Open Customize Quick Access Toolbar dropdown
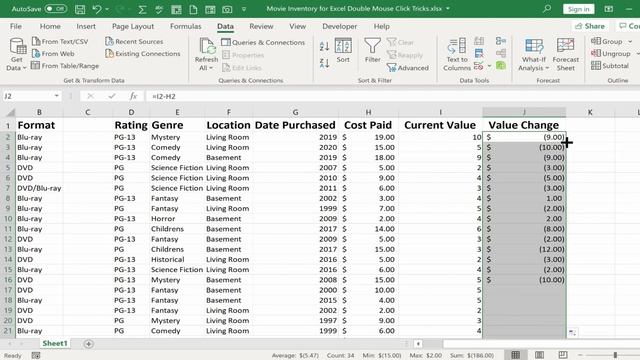The image size is (640, 360). [244, 9]
